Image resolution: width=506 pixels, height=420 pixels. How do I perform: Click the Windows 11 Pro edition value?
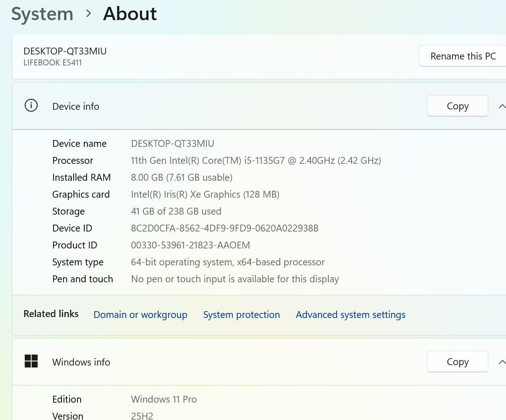(x=164, y=399)
